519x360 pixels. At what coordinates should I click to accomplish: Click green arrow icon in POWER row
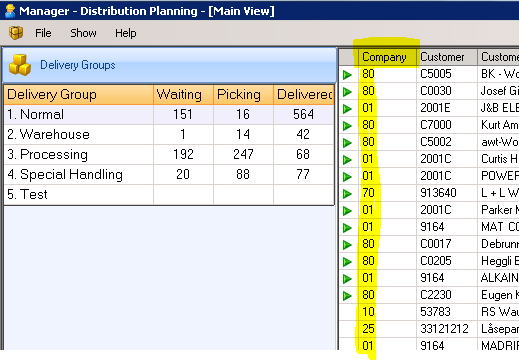347,176
